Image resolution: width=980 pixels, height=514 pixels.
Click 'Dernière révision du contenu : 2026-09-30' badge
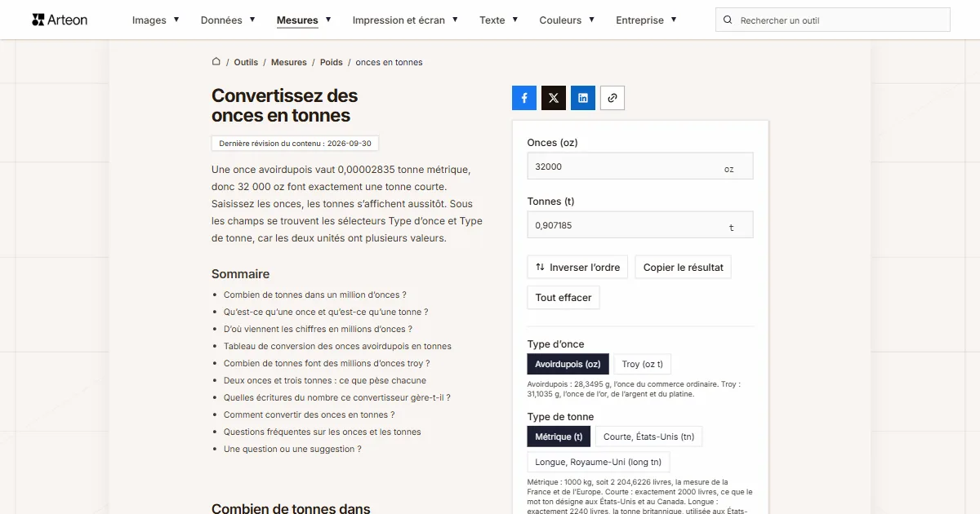pos(295,143)
